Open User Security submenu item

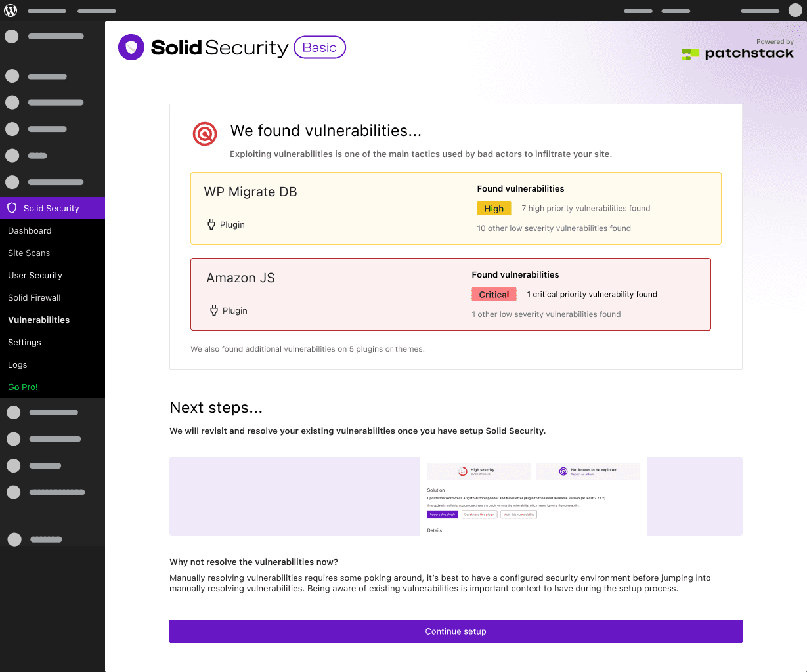pyautogui.click(x=35, y=275)
